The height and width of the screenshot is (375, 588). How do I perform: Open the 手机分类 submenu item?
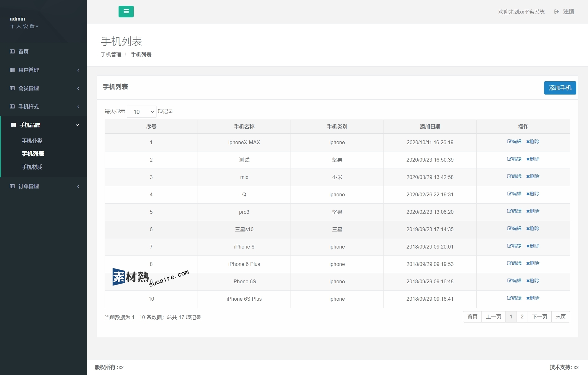tap(32, 141)
